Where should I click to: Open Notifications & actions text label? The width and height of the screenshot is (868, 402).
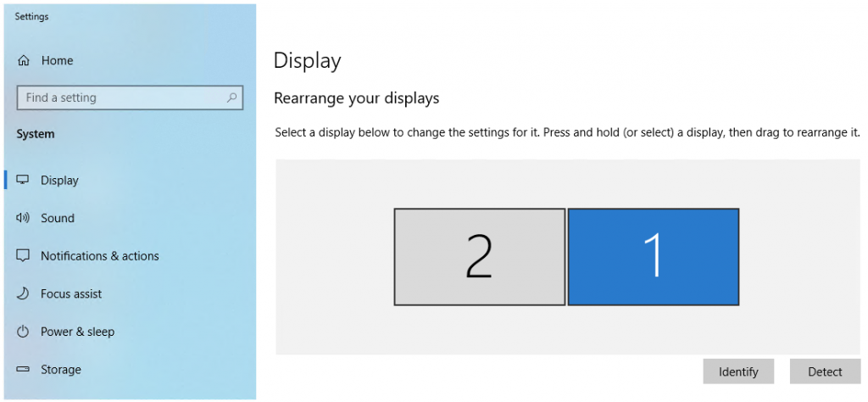pos(99,256)
